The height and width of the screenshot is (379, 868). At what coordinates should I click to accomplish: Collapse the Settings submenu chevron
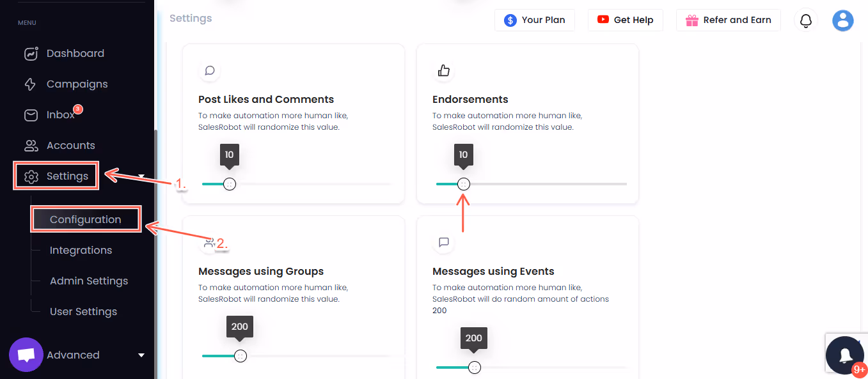(141, 176)
